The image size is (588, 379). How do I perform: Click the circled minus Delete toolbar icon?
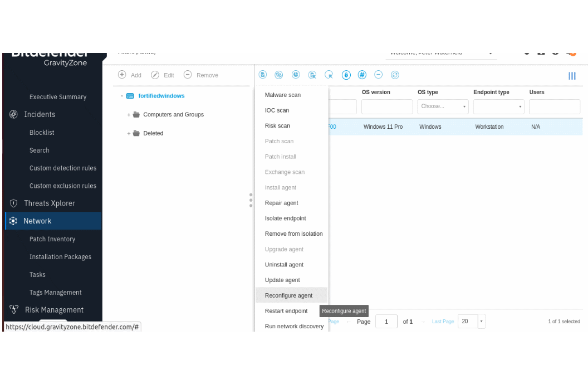pos(379,75)
